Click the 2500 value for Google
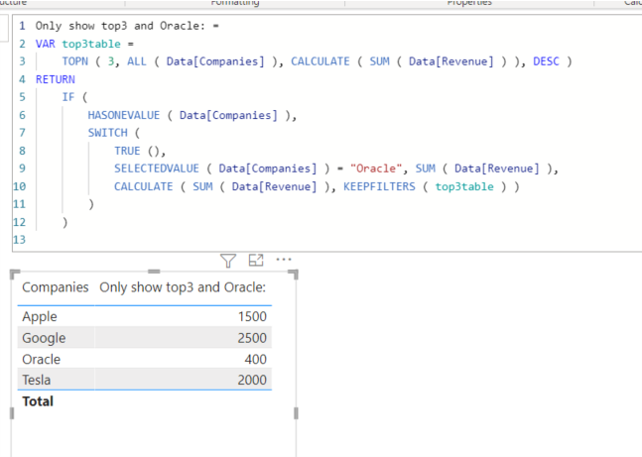 [252, 338]
